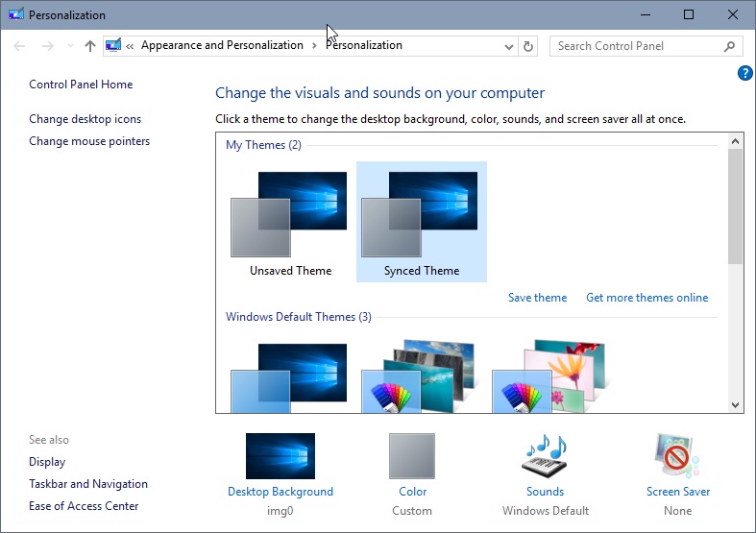Viewport: 756px width, 533px height.
Task: Click the Screen Saver link text
Action: pos(678,492)
